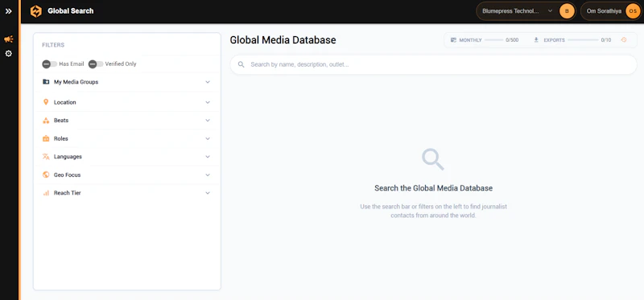
Task: Open the megaphone campaigns icon in sidebar
Action: coord(9,39)
